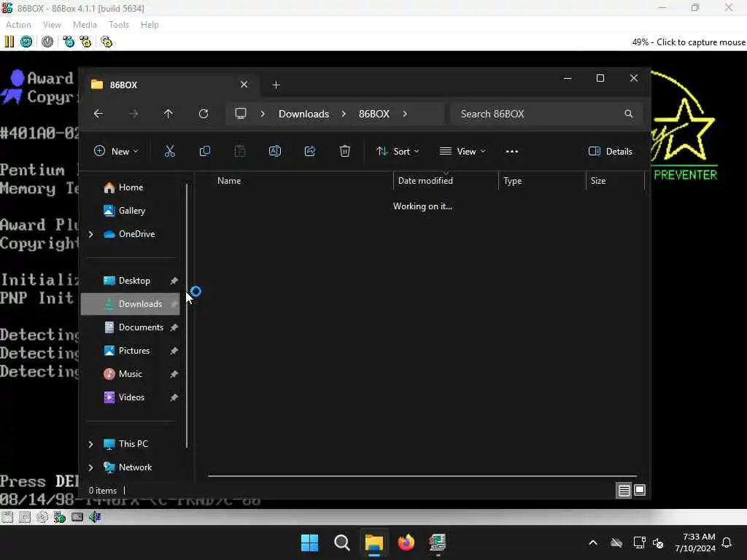Cut selection using scissors icon

pyautogui.click(x=169, y=152)
